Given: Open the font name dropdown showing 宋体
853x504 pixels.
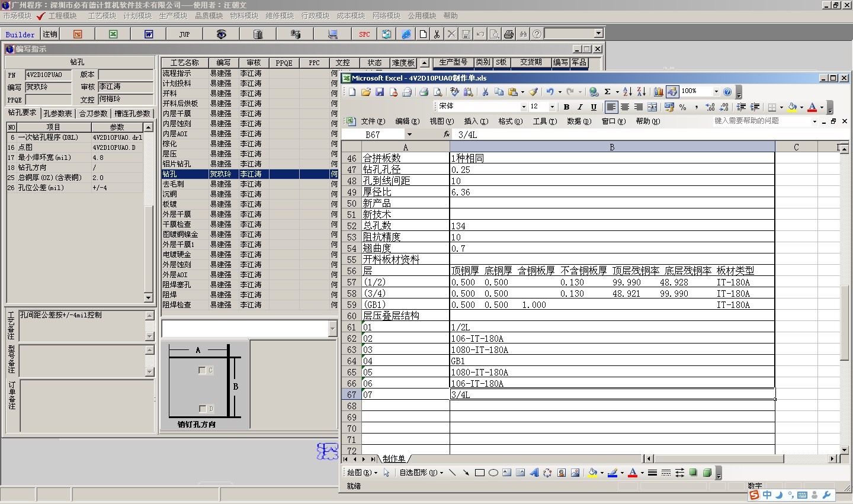Looking at the screenshot, I should [523, 107].
